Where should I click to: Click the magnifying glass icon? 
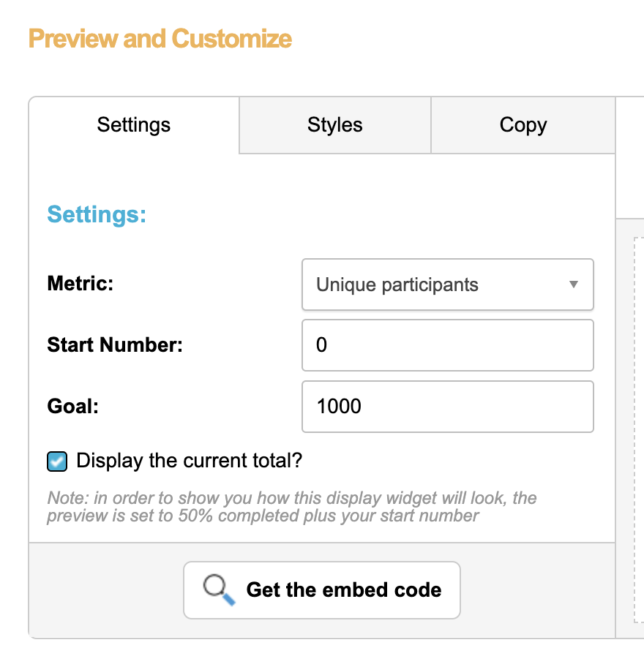click(219, 589)
